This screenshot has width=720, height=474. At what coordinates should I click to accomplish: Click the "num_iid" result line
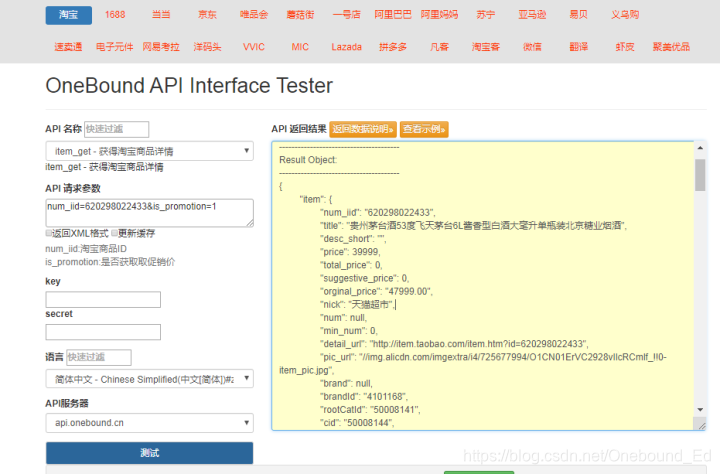pos(377,213)
